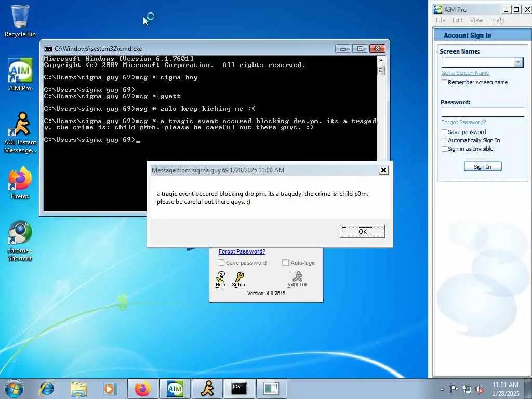This screenshot has height=399, width=532.
Task: Click cmd window scrollbar up arrow
Action: coord(381,60)
